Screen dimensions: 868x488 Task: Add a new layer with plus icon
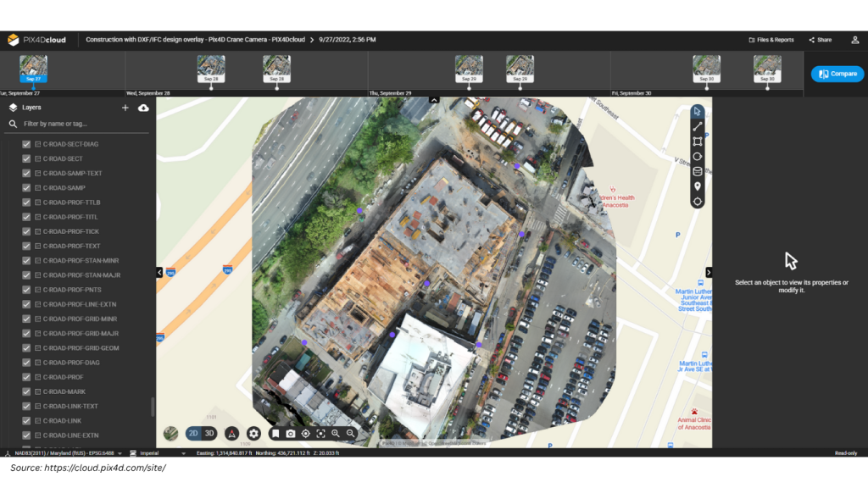pos(125,108)
